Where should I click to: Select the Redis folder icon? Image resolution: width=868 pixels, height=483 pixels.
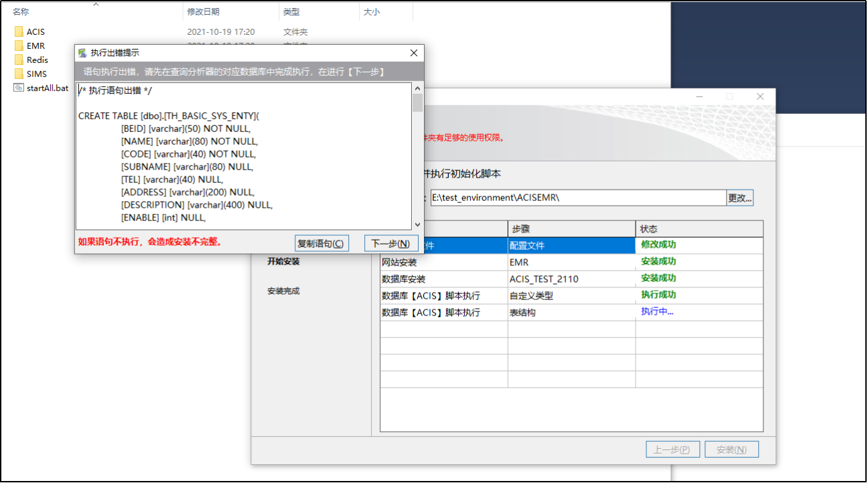click(x=19, y=60)
